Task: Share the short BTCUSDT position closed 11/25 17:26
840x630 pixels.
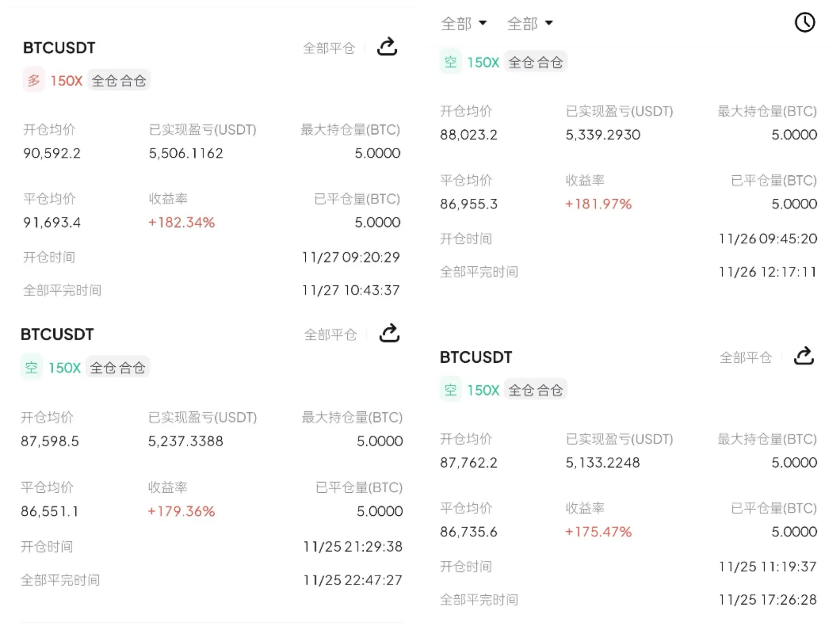Action: 804,356
